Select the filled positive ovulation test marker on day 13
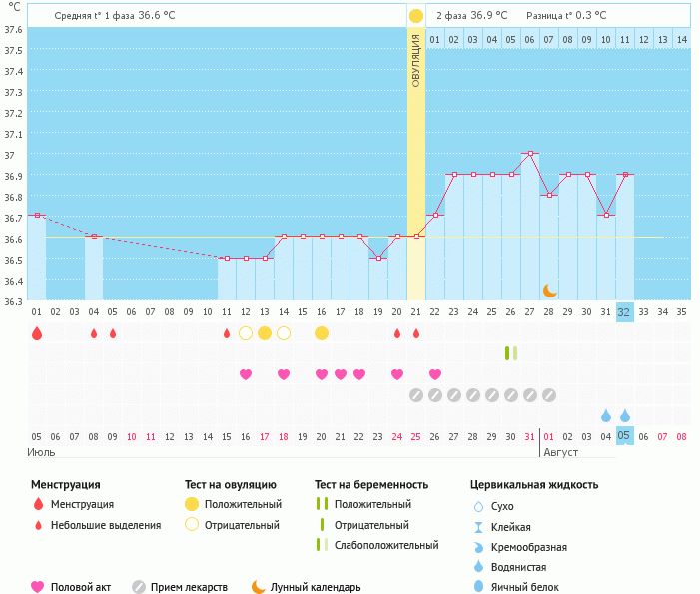 pyautogui.click(x=265, y=333)
